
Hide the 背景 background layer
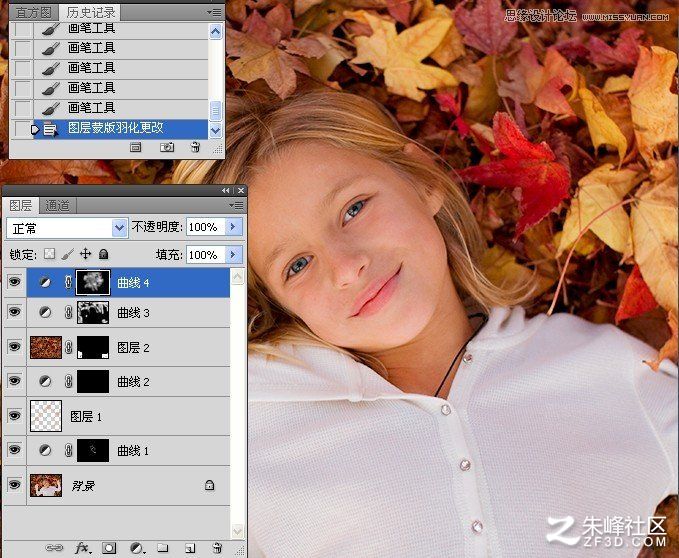tap(15, 484)
